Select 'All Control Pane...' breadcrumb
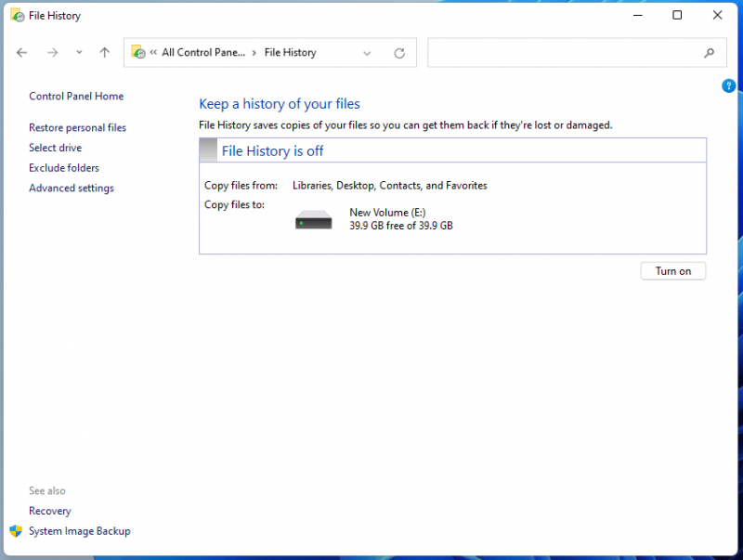The image size is (743, 560). tap(203, 52)
